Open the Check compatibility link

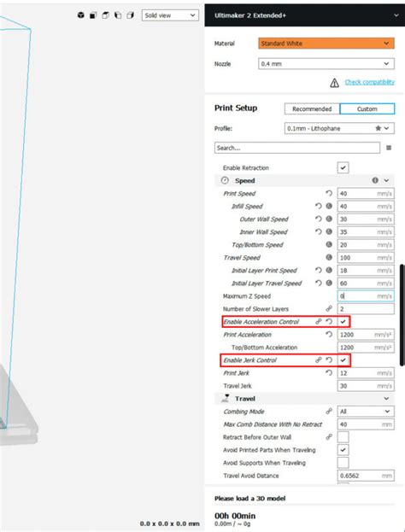point(370,82)
